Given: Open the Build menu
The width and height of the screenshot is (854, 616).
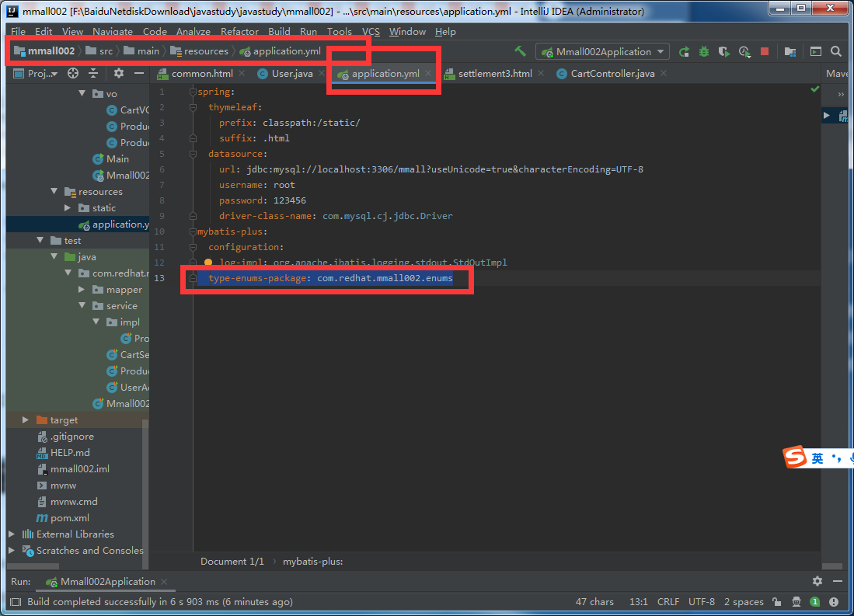Looking at the screenshot, I should click(280, 32).
